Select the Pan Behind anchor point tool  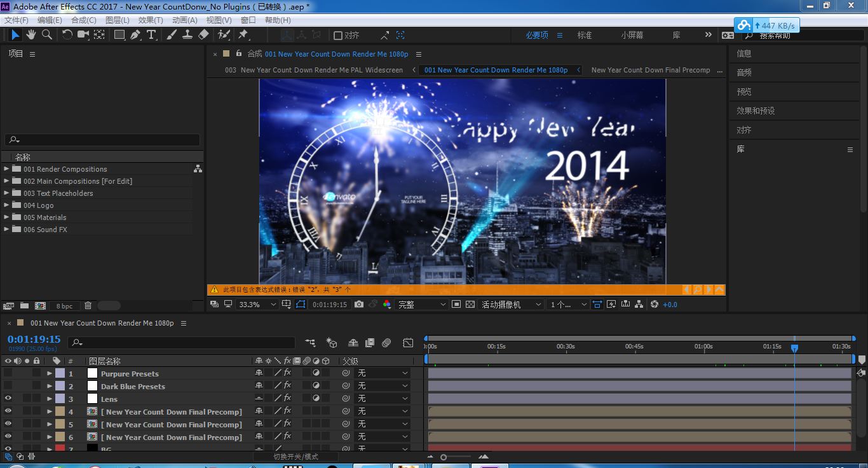(100, 35)
